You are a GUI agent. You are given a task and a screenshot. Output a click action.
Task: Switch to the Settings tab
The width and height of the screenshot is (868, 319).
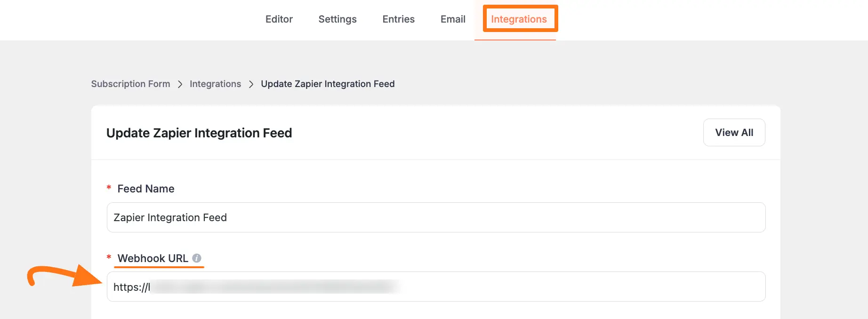click(337, 19)
